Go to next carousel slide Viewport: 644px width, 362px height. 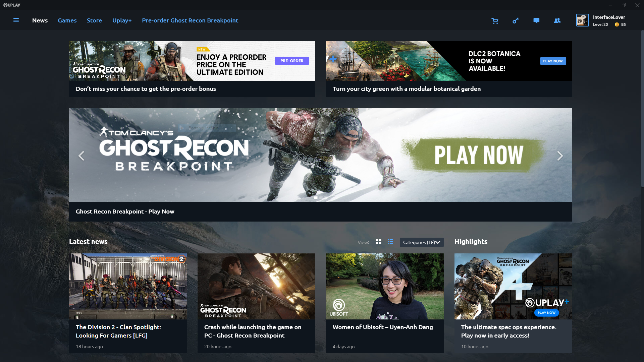tap(560, 156)
